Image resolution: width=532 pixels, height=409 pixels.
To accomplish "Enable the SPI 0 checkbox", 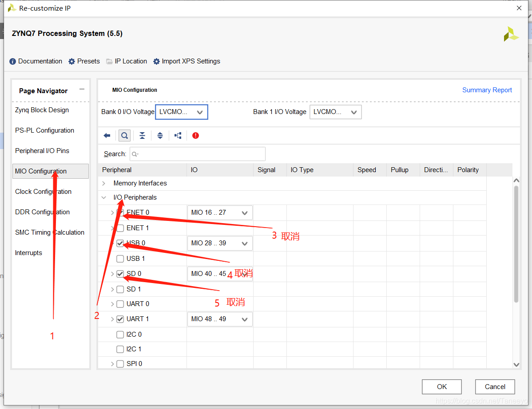I will tap(120, 364).
